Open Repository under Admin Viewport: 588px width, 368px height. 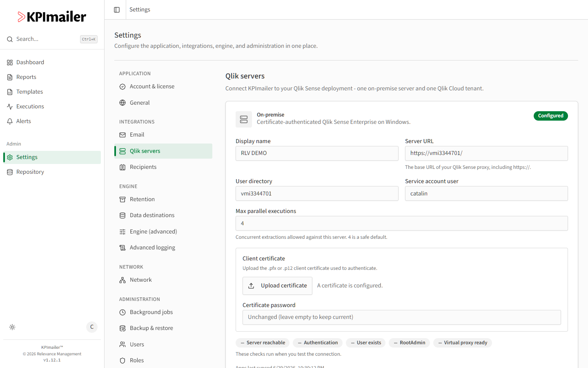52,172
